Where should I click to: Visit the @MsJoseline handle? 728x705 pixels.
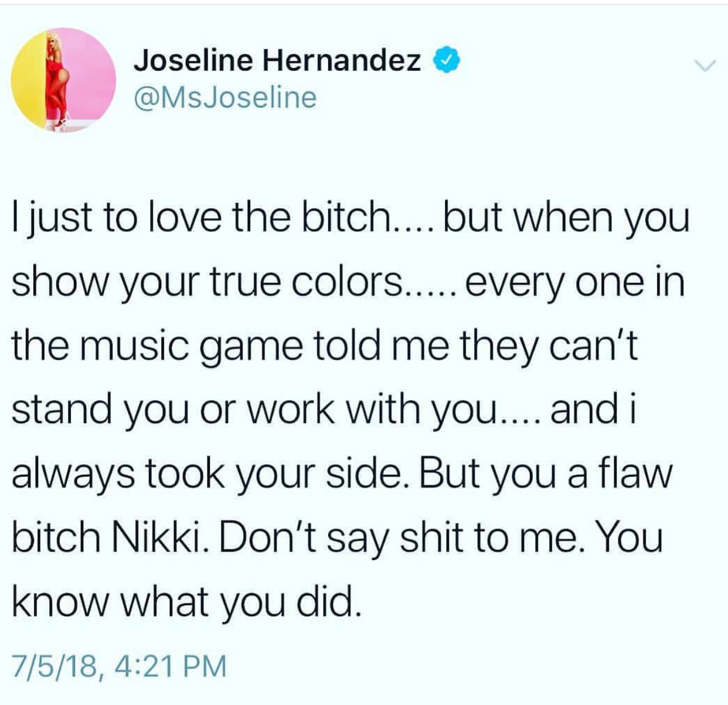[226, 97]
